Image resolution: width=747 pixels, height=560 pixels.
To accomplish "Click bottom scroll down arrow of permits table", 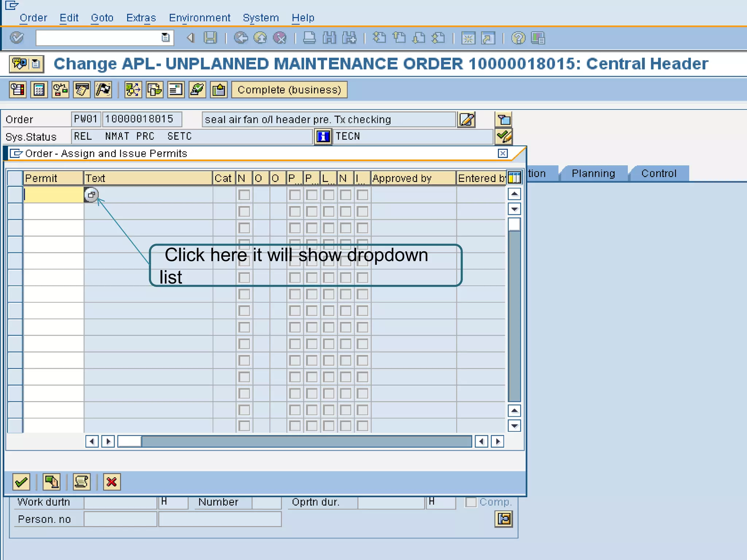I will pos(514,425).
